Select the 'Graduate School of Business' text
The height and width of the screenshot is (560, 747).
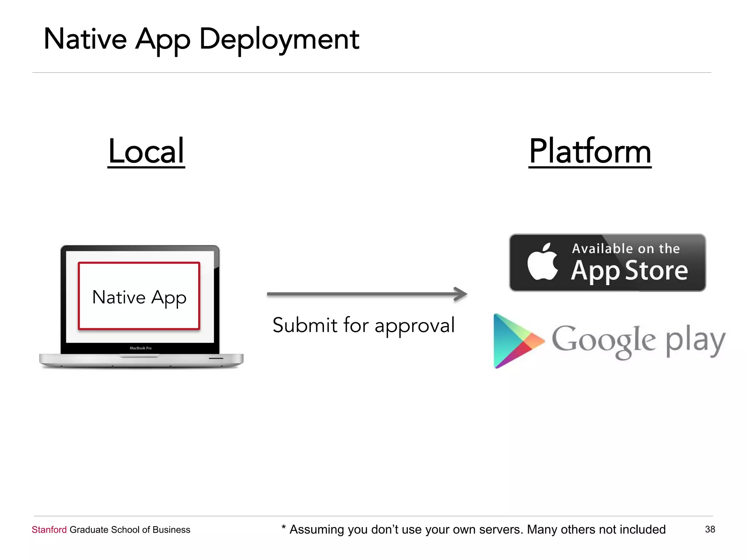click(x=130, y=530)
